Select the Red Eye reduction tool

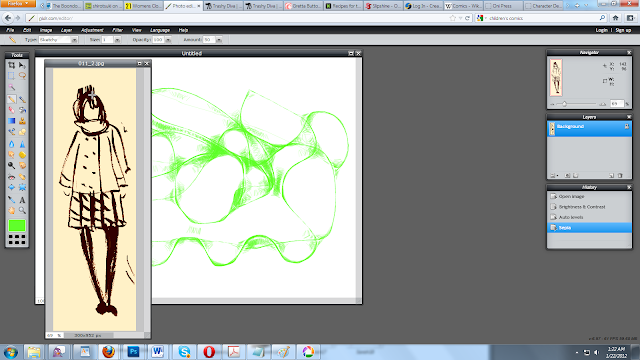click(x=11, y=177)
